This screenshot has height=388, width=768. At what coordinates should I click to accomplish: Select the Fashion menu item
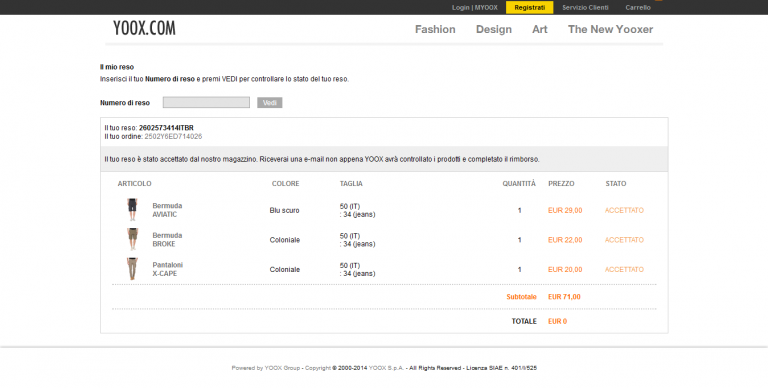pyautogui.click(x=435, y=29)
